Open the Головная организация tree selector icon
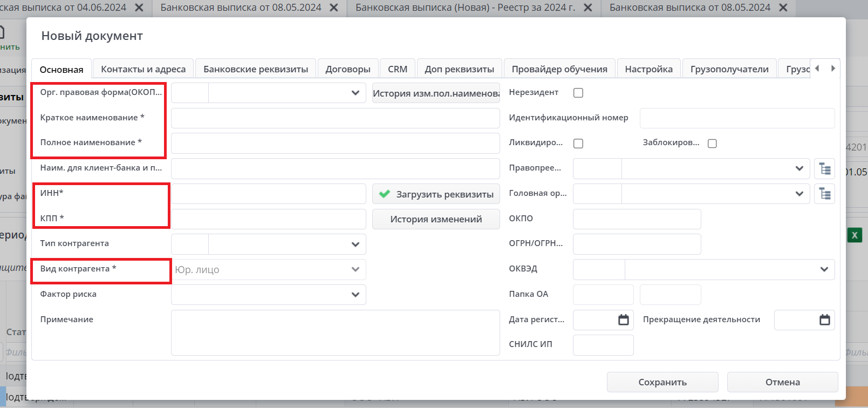 tap(824, 194)
